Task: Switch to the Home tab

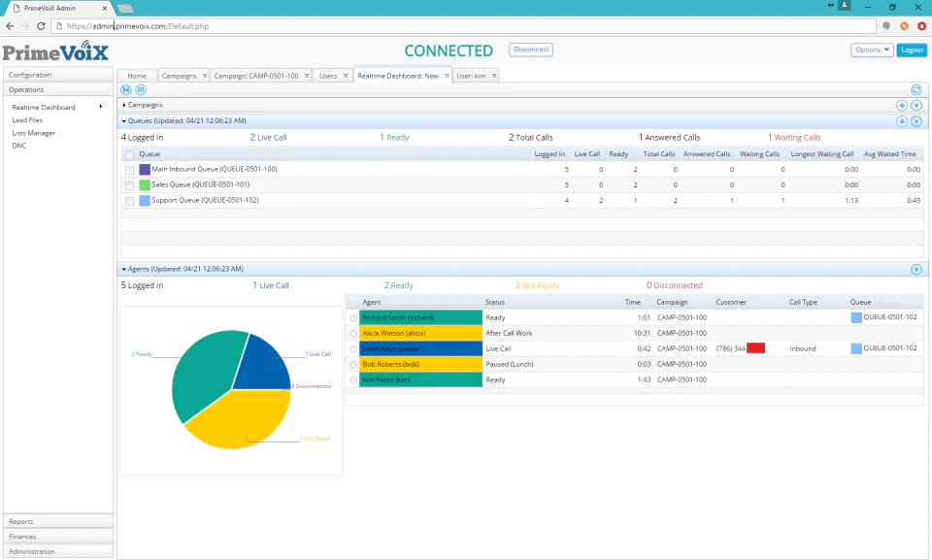Action: 137,76
